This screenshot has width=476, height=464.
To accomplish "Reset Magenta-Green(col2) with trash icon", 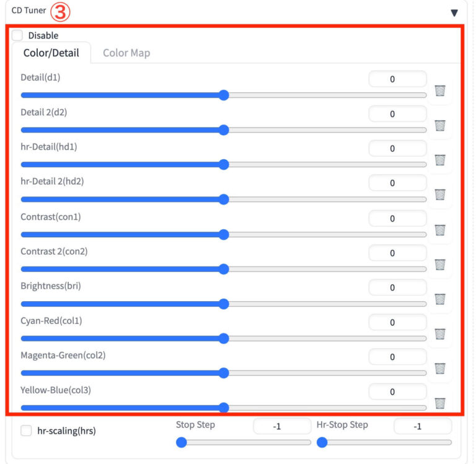I will [440, 369].
